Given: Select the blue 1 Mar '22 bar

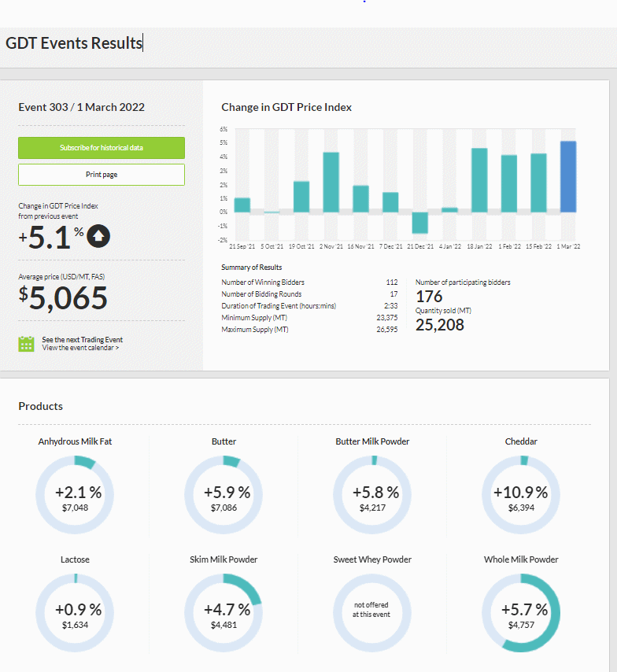Looking at the screenshot, I should click(568, 176).
